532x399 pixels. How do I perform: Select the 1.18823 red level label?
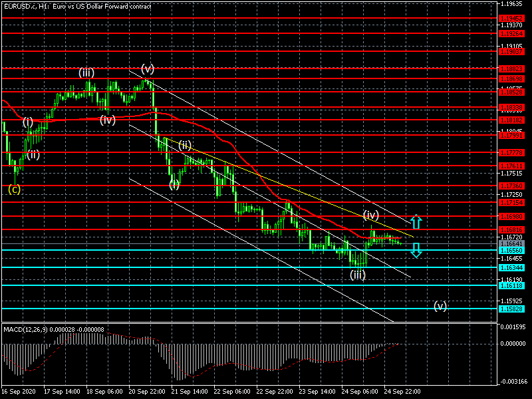pyautogui.click(x=512, y=68)
